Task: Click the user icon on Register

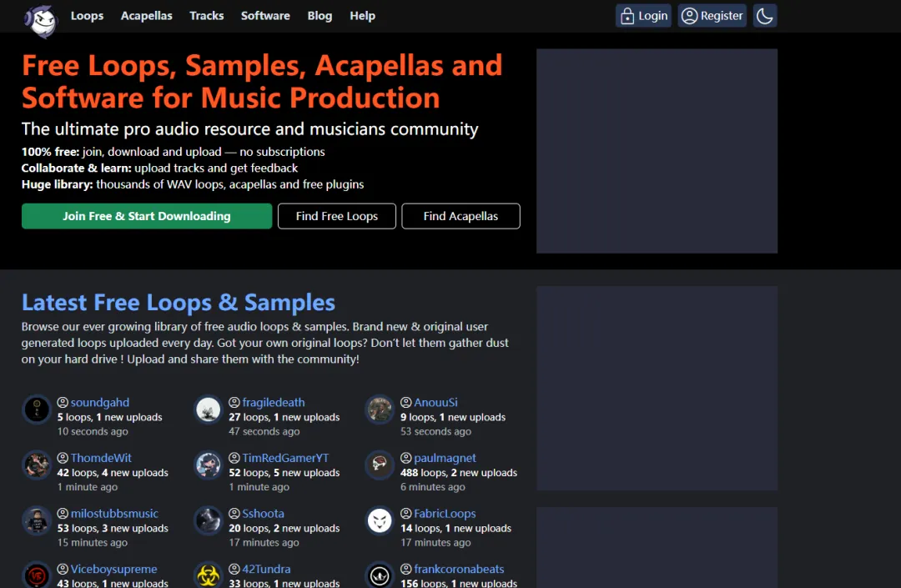Action: click(x=689, y=16)
